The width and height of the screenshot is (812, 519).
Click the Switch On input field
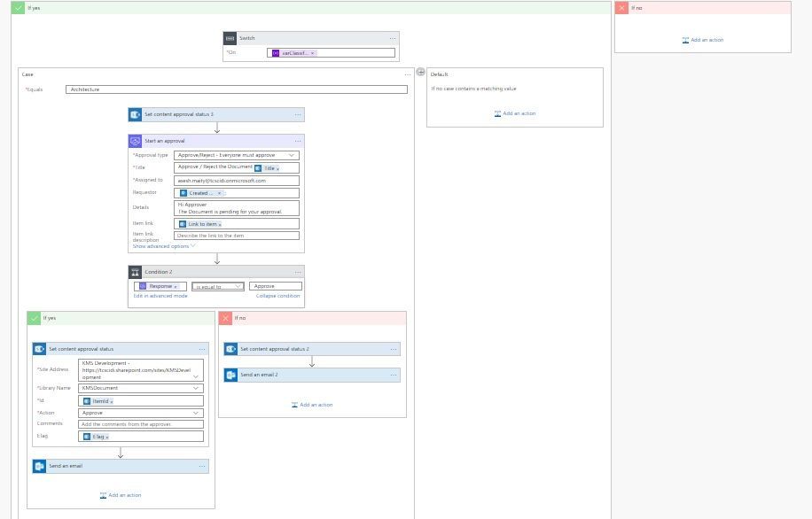coord(331,53)
